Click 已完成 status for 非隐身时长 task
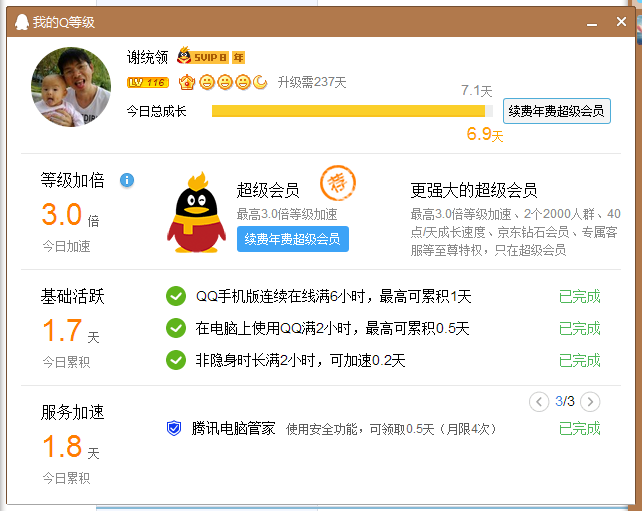Screen dimensions: 642x511 [x=579, y=360]
